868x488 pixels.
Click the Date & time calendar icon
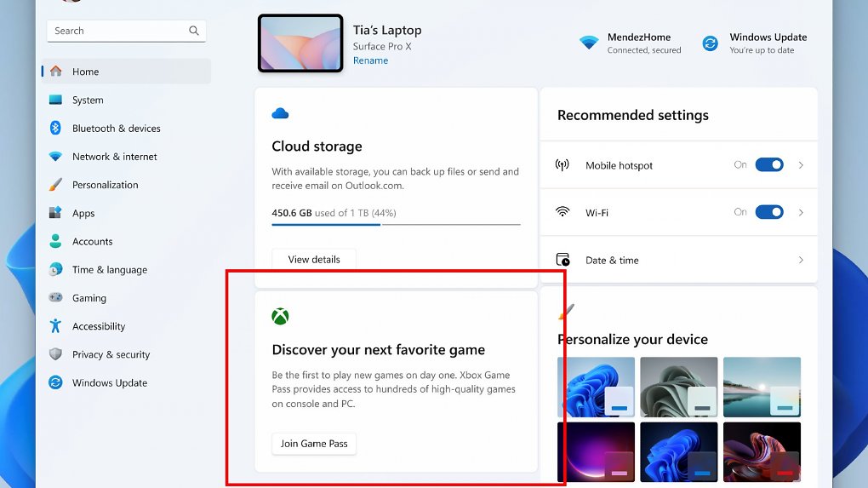click(x=562, y=260)
